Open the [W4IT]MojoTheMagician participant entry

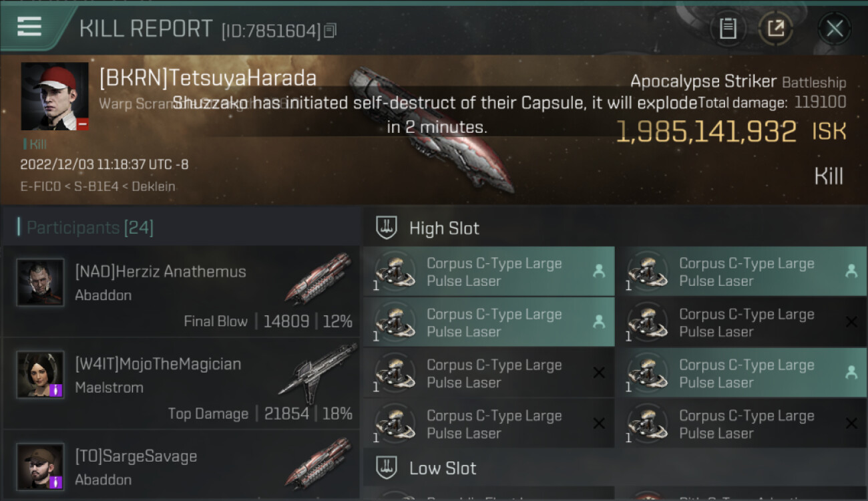(x=158, y=365)
